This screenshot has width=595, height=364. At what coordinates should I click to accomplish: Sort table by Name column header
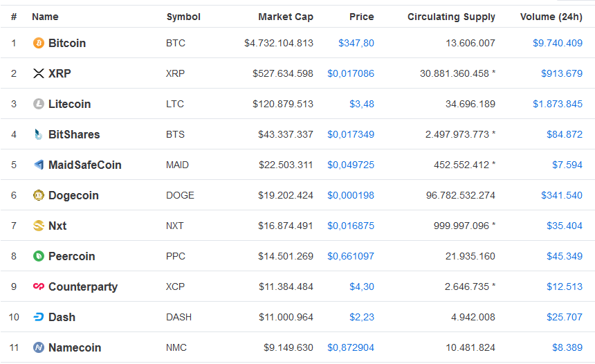pyautogui.click(x=45, y=17)
